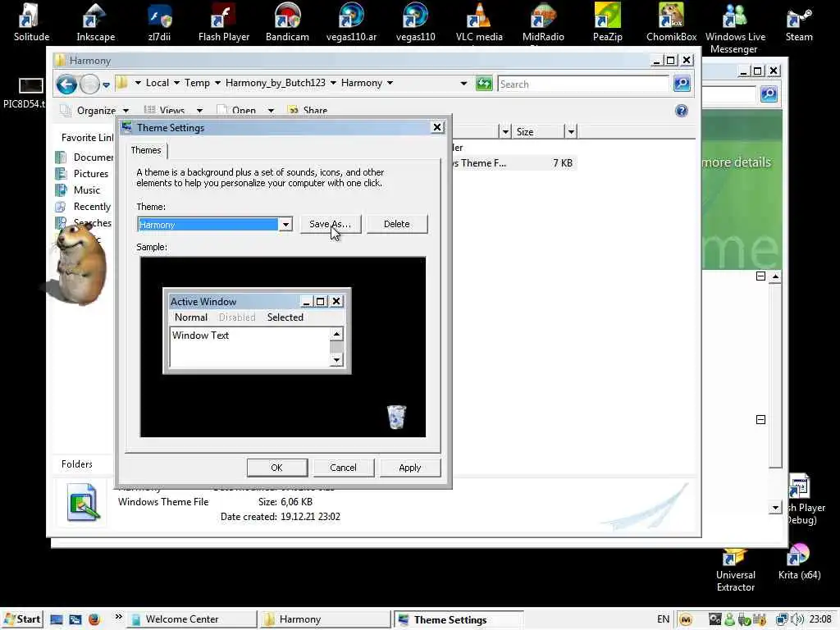Collapse the upper section in background window

tap(760, 276)
